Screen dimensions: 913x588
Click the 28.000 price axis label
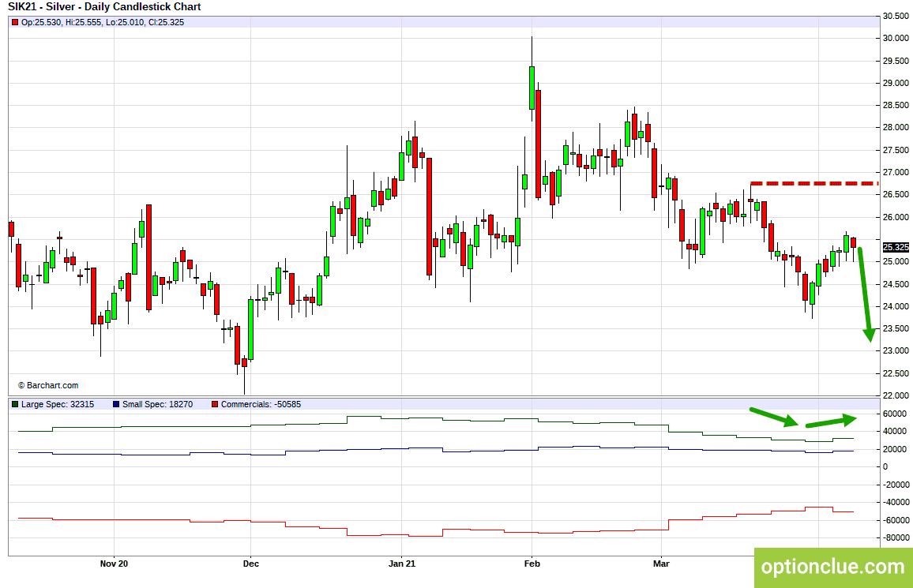896,127
